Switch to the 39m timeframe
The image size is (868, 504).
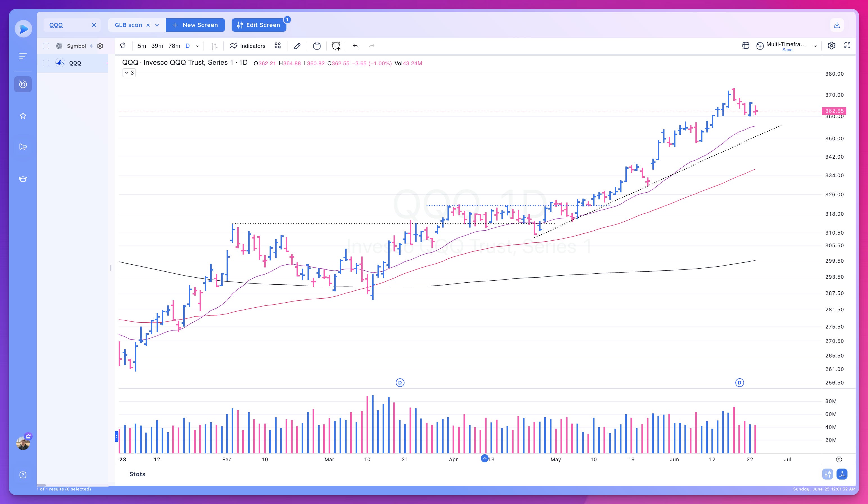(157, 46)
